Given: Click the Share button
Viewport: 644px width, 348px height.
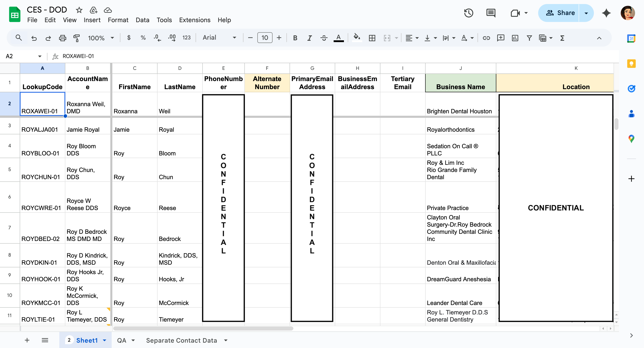Looking at the screenshot, I should pyautogui.click(x=560, y=13).
